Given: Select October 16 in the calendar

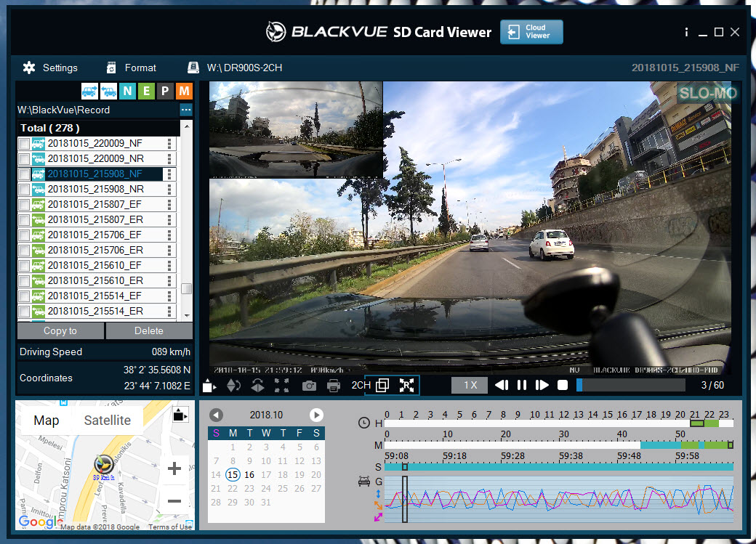Looking at the screenshot, I should pos(249,474).
